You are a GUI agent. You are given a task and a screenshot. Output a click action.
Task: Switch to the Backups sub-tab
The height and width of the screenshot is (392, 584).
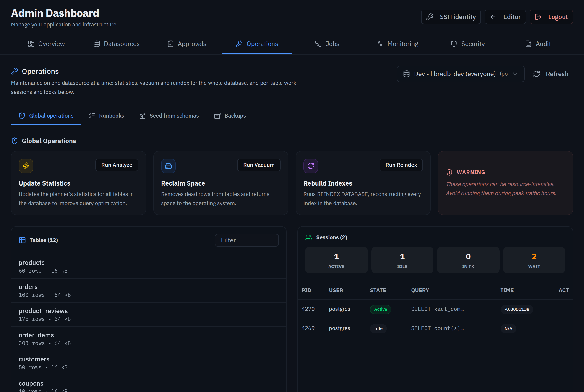(230, 116)
